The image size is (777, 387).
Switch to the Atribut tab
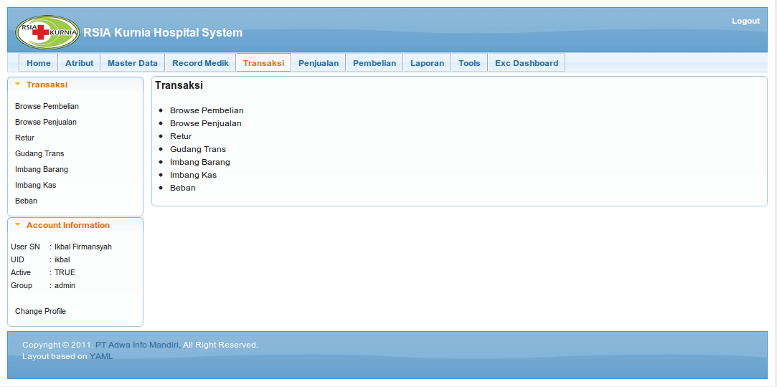pos(79,63)
